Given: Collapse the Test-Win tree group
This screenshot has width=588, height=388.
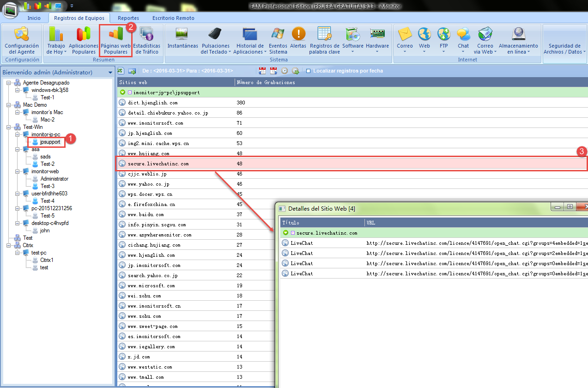Looking at the screenshot, I should tap(8, 127).
